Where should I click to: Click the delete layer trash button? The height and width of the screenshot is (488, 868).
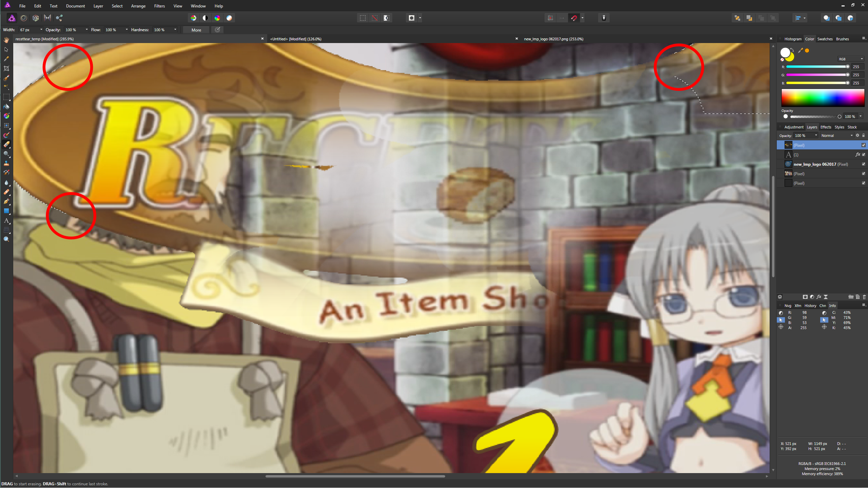point(864,297)
